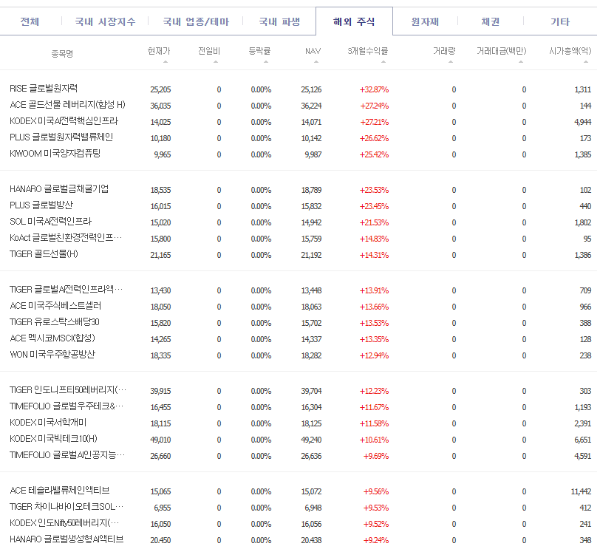Sort by 전일비 column arrow
Viewport: 600px width, 543px height.
[216, 62]
